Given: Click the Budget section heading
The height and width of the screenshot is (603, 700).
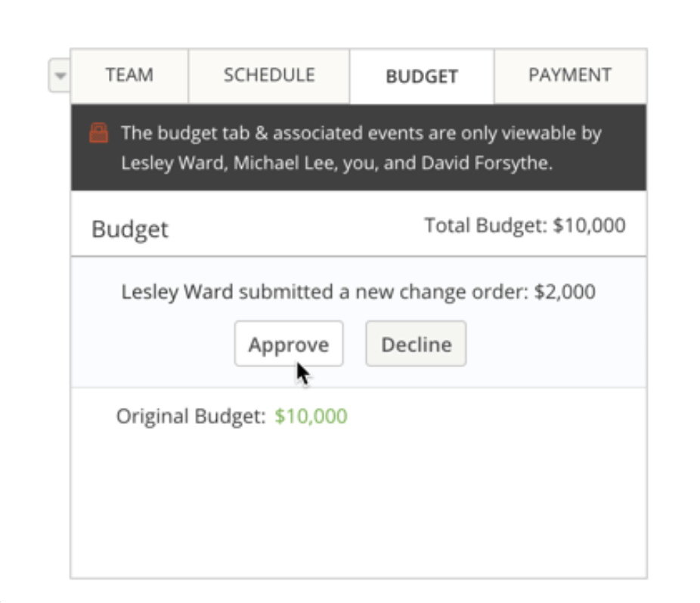Looking at the screenshot, I should (x=130, y=229).
